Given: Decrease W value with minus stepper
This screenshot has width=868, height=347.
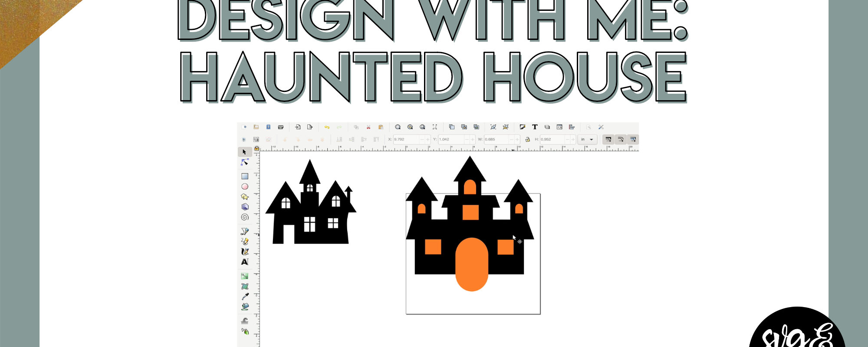Looking at the screenshot, I should 511,139.
